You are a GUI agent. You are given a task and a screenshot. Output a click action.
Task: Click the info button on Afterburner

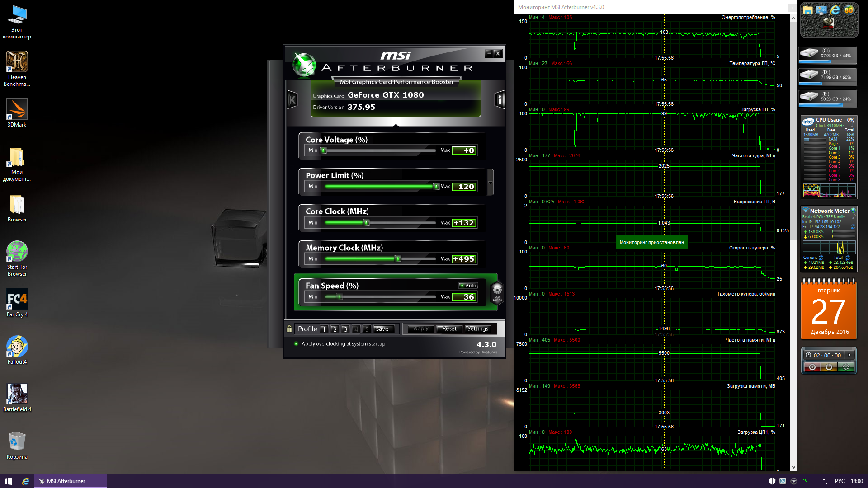500,100
